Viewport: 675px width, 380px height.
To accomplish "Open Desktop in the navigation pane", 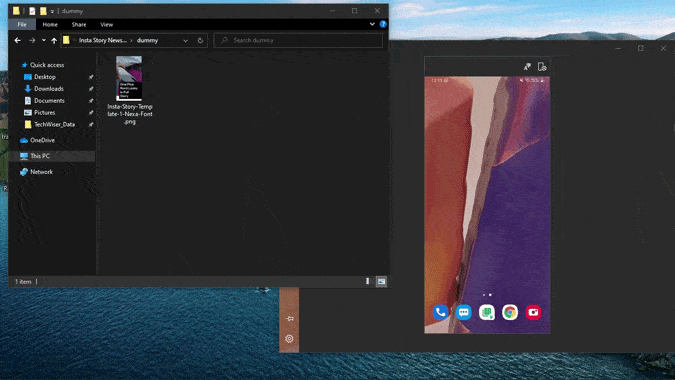I will [45, 77].
